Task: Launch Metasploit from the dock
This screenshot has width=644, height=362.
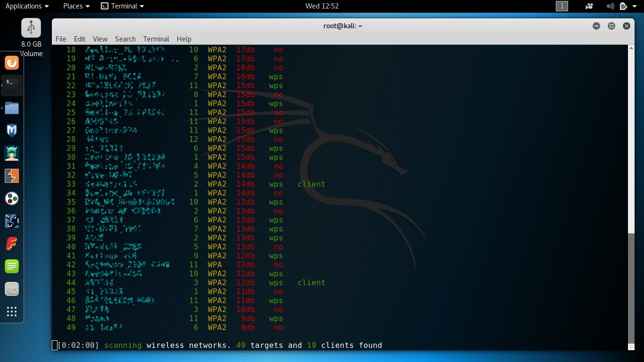Action: 12,131
